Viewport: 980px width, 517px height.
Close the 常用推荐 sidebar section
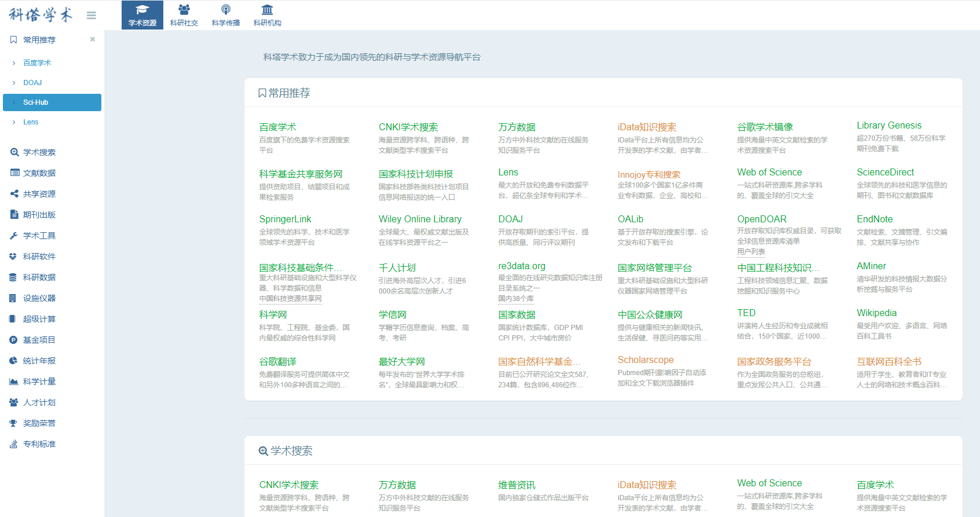[x=93, y=39]
